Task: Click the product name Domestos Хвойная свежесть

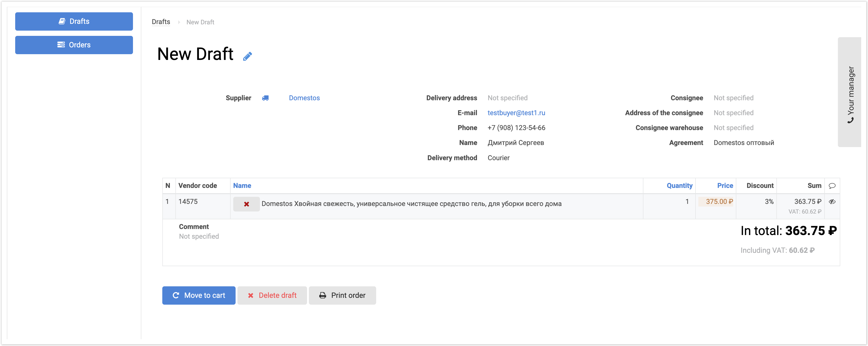Action: [x=411, y=204]
